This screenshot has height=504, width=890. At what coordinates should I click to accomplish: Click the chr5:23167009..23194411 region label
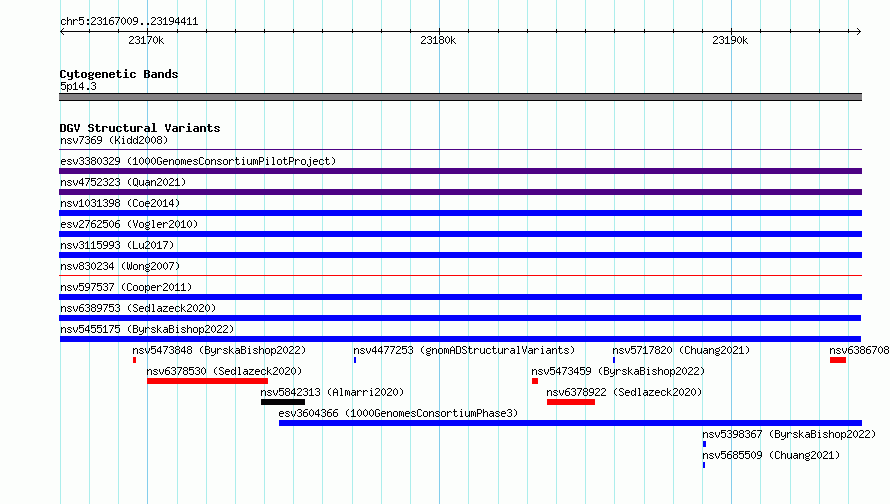coord(129,22)
